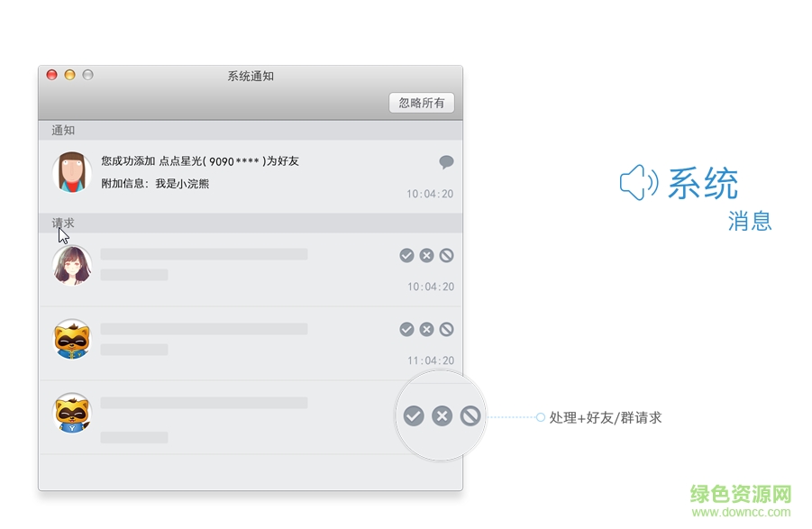Reject the request inside the zoomed circle

click(441, 416)
